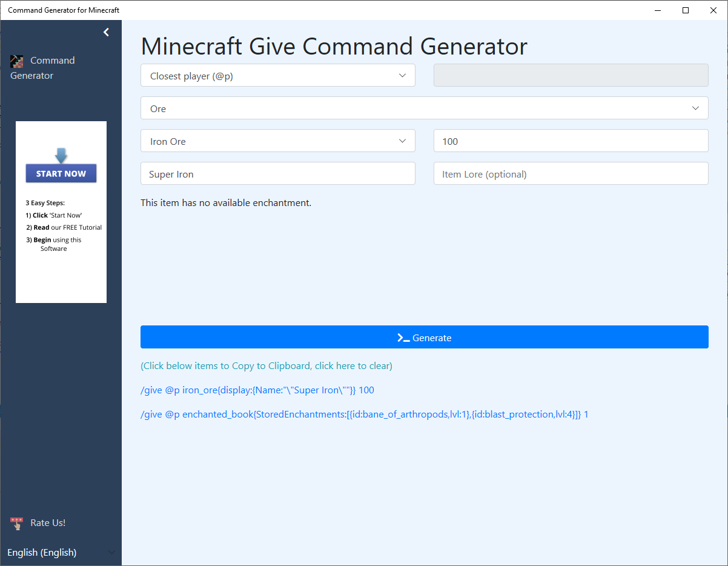
Task: Open the English language selector
Action: (x=61, y=553)
